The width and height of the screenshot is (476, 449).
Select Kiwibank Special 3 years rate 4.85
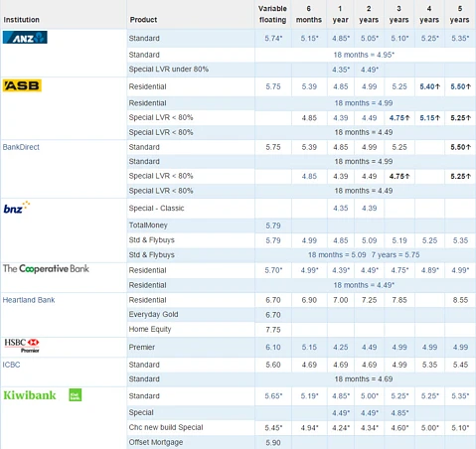click(x=399, y=413)
